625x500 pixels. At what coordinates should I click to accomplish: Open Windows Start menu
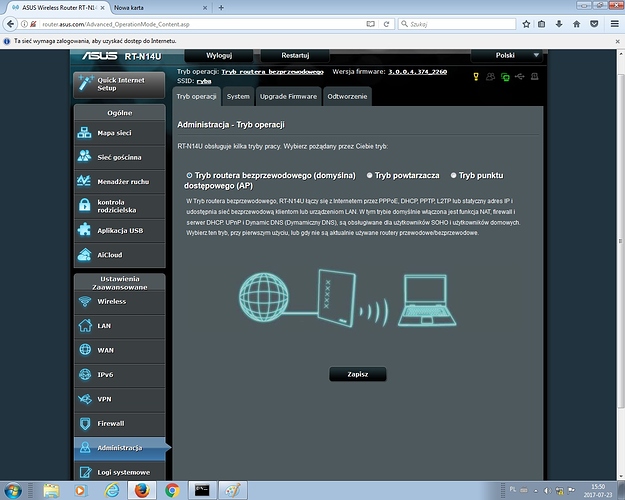(13, 490)
